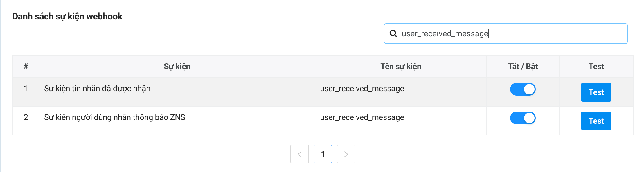Click the "Test" column header

[x=596, y=67]
